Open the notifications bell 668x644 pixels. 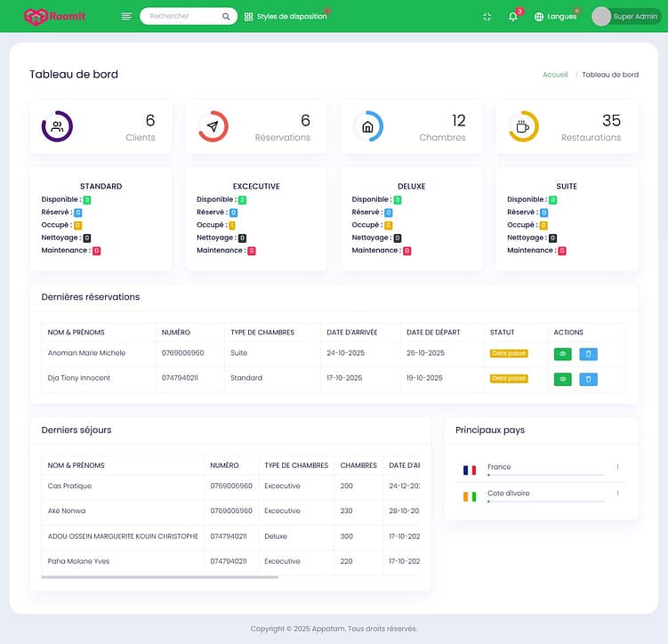pos(513,17)
